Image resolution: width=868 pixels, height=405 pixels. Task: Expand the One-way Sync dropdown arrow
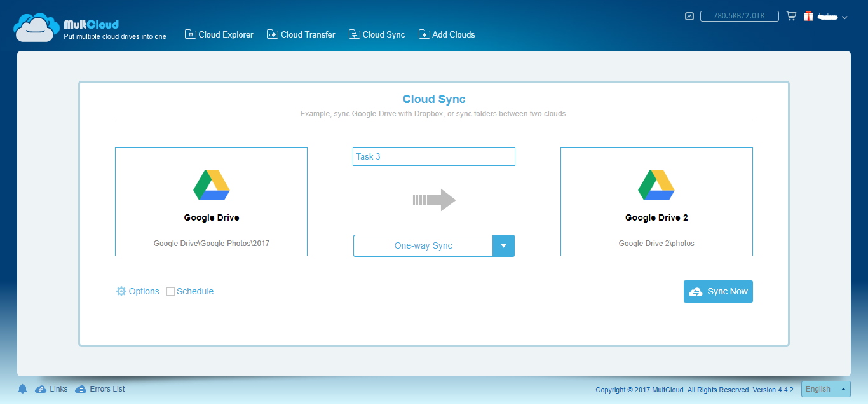tap(503, 246)
